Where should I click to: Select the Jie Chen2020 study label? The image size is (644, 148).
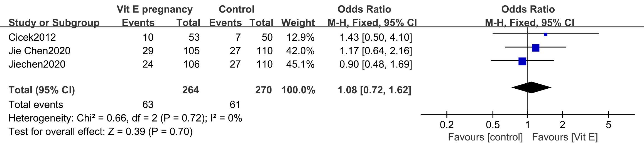pyautogui.click(x=40, y=51)
